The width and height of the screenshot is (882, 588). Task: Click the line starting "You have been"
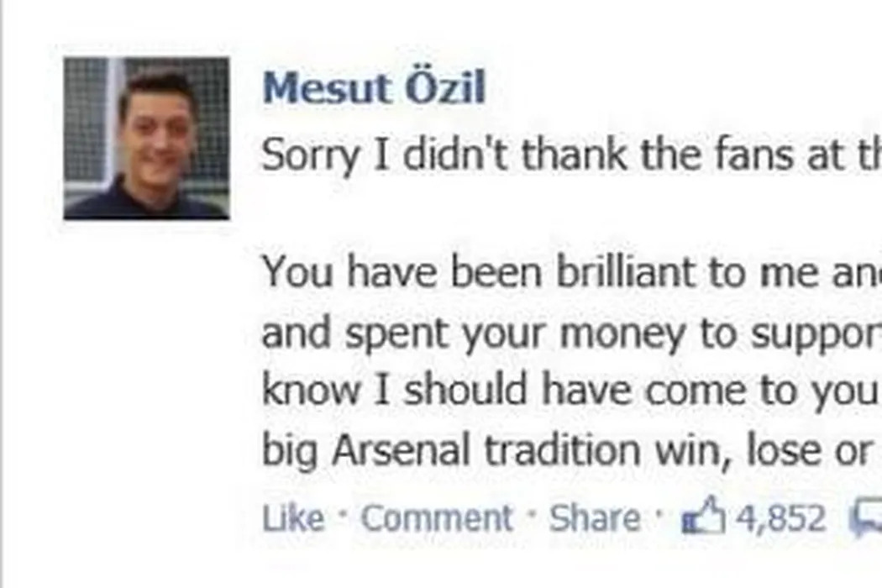coord(571,271)
